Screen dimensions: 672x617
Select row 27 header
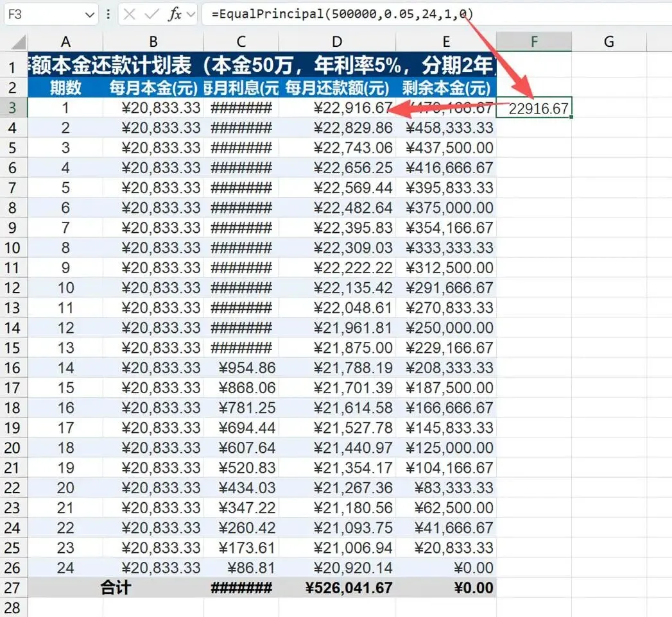(x=13, y=588)
